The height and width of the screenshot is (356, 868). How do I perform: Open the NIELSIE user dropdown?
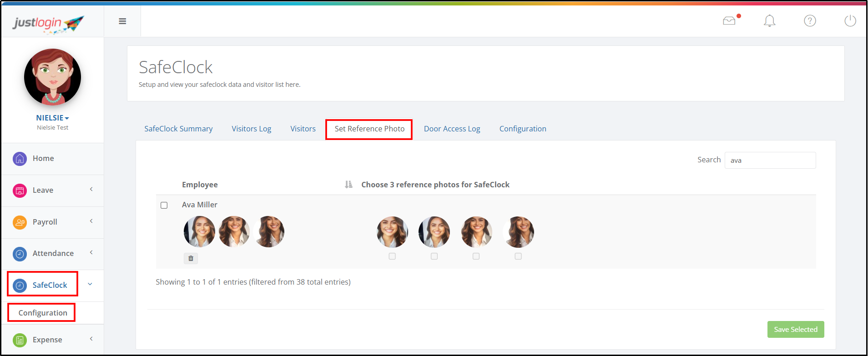pyautogui.click(x=52, y=118)
